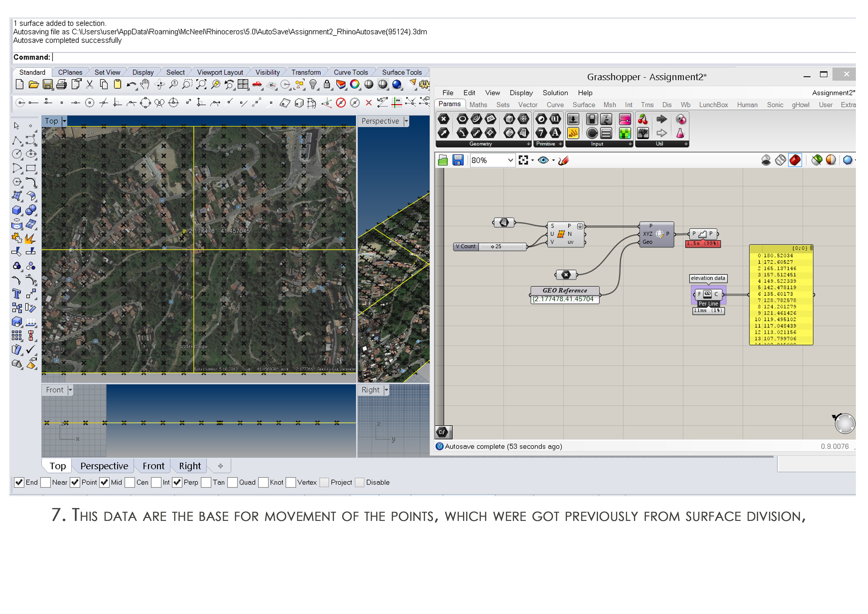Select the Pan hand tool

click(145, 84)
